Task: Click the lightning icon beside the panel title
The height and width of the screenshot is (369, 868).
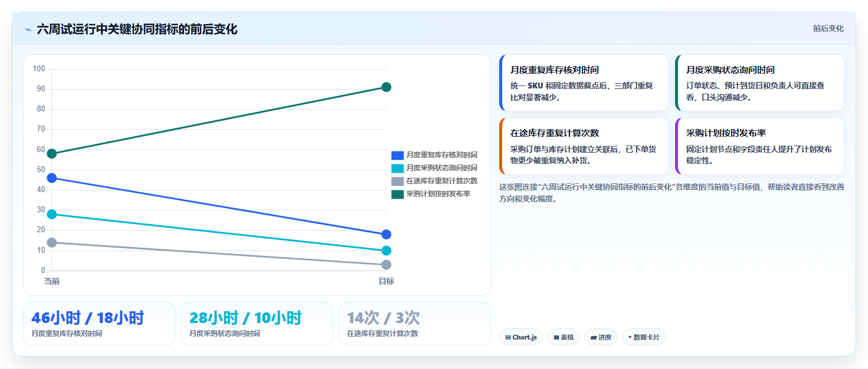Action: point(28,29)
